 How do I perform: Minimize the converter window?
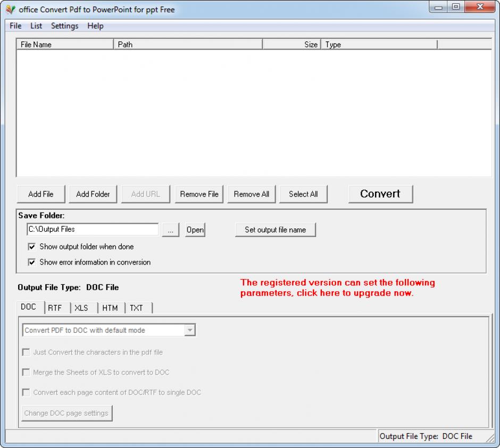pyautogui.click(x=438, y=7)
